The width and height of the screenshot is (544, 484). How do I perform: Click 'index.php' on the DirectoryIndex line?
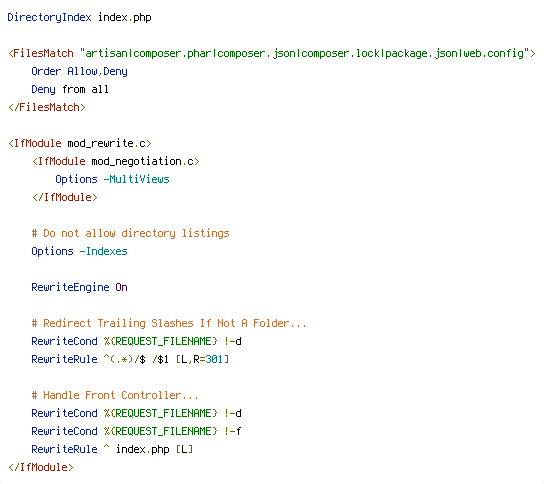click(x=125, y=17)
